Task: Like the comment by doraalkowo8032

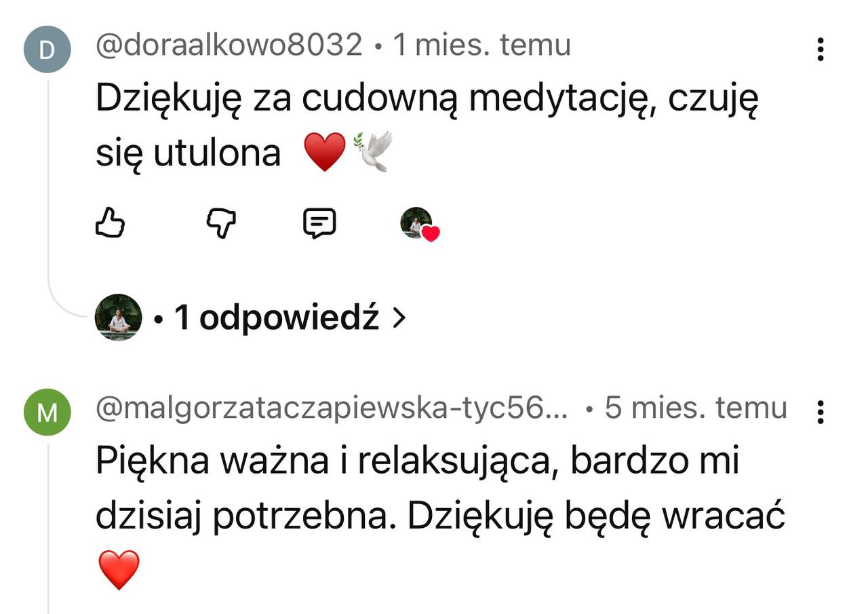Action: [110, 223]
